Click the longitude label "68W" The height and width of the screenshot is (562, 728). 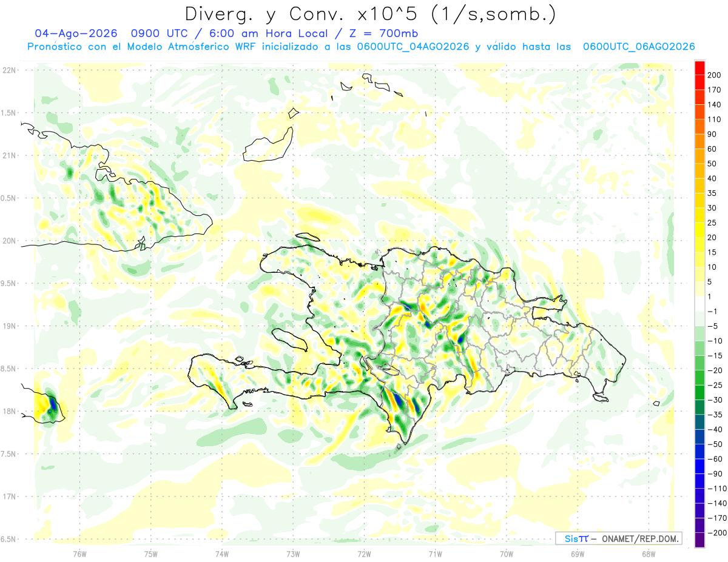click(x=649, y=554)
